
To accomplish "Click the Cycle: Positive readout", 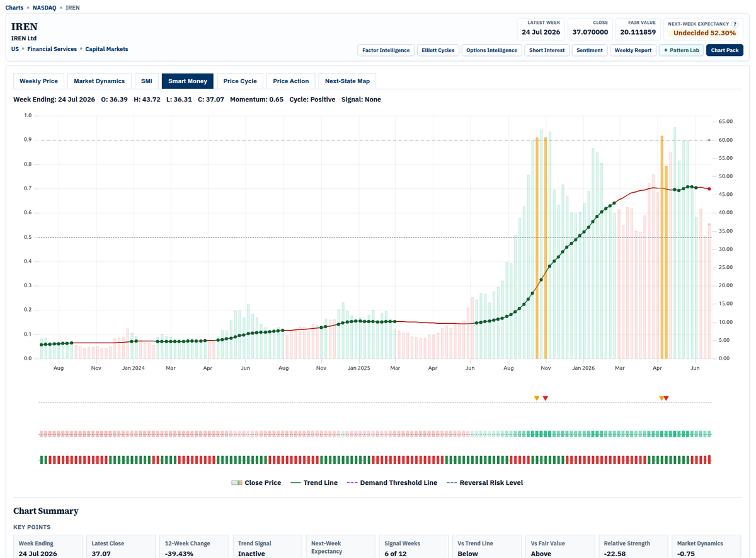I will (x=312, y=100).
